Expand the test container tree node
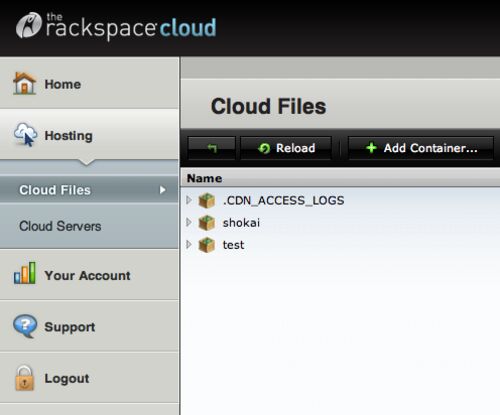Image resolution: width=500 pixels, height=415 pixels. (189, 245)
